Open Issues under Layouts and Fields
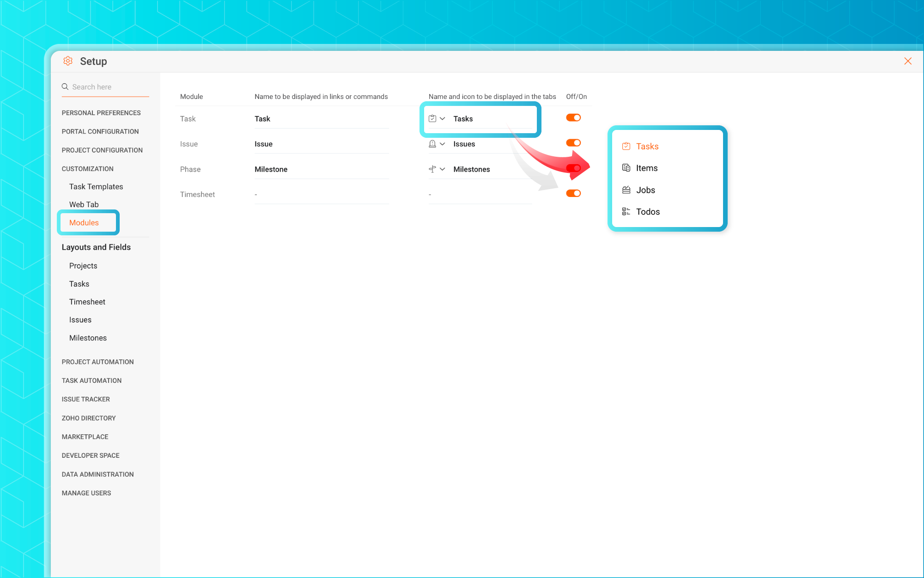This screenshot has width=924, height=578. pos(80,320)
